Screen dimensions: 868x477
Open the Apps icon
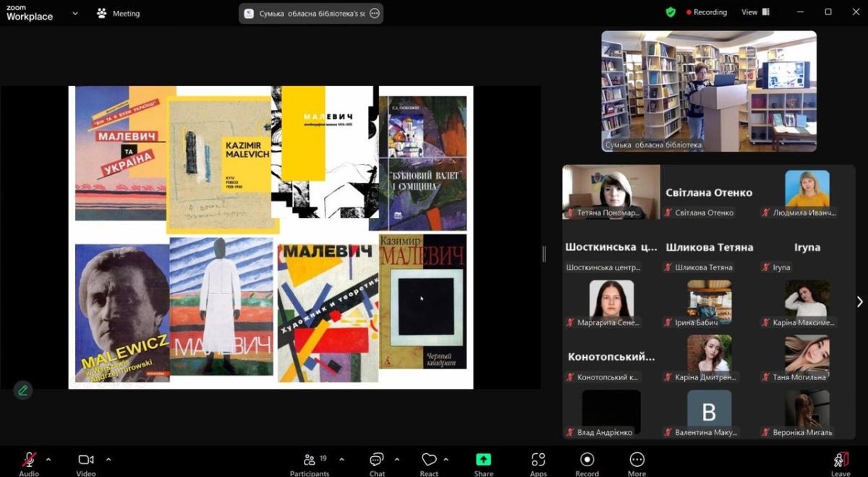coord(538,460)
